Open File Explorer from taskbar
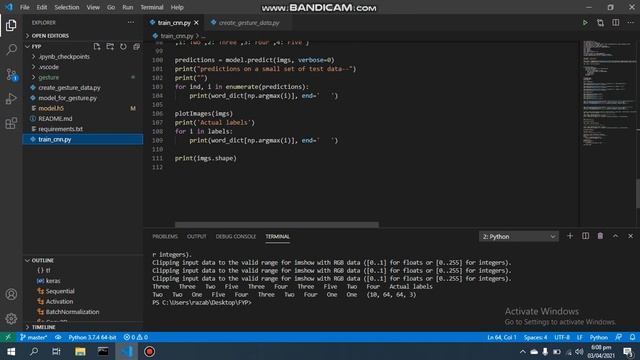Image resolution: width=640 pixels, height=360 pixels. (80, 351)
